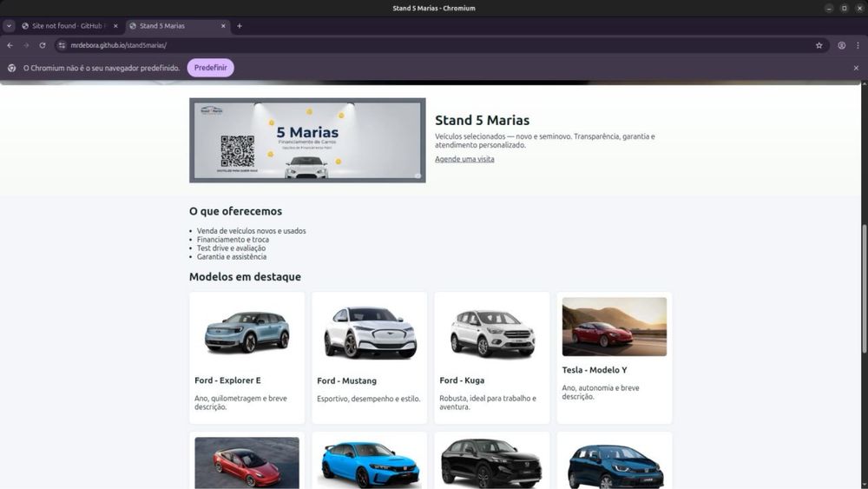Open a new tab with plus icon
The width and height of the screenshot is (868, 489).
(x=240, y=25)
